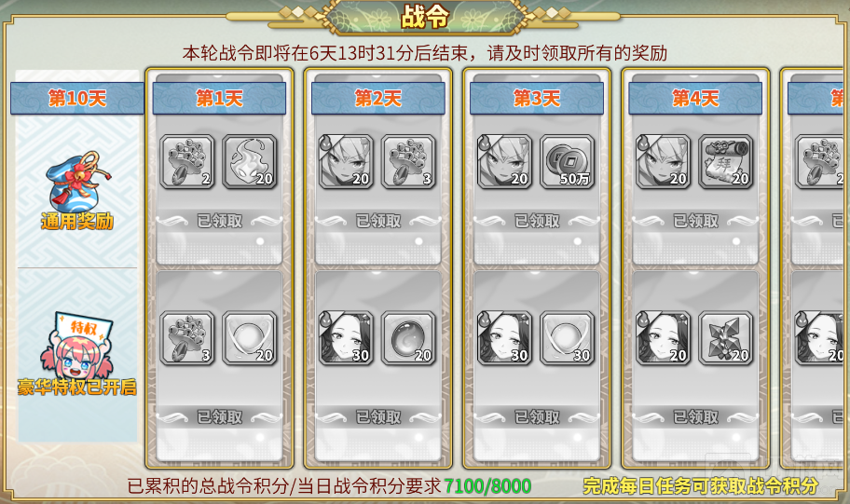Select Day 1 flame reward icon x20
The width and height of the screenshot is (850, 504).
point(250,161)
